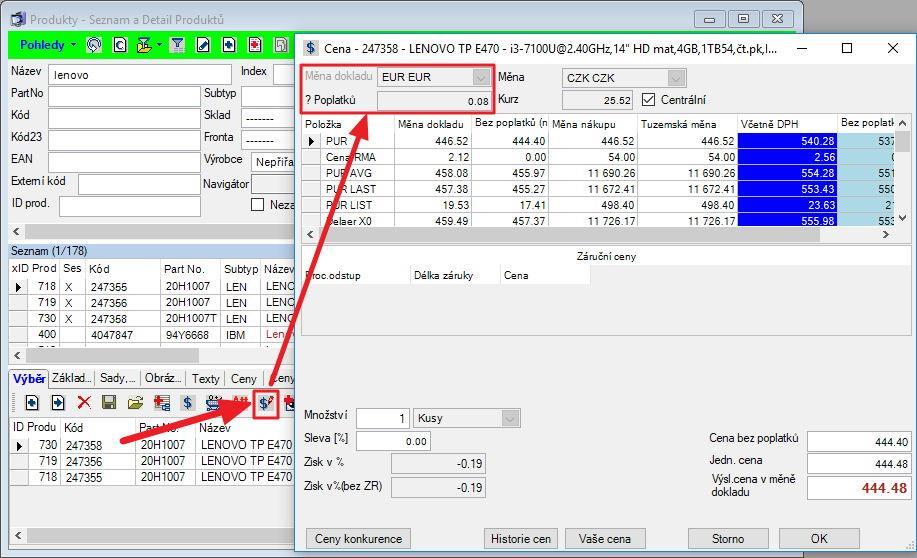Click the Vaše cena button
This screenshot has height=558, width=917.
(x=605, y=539)
